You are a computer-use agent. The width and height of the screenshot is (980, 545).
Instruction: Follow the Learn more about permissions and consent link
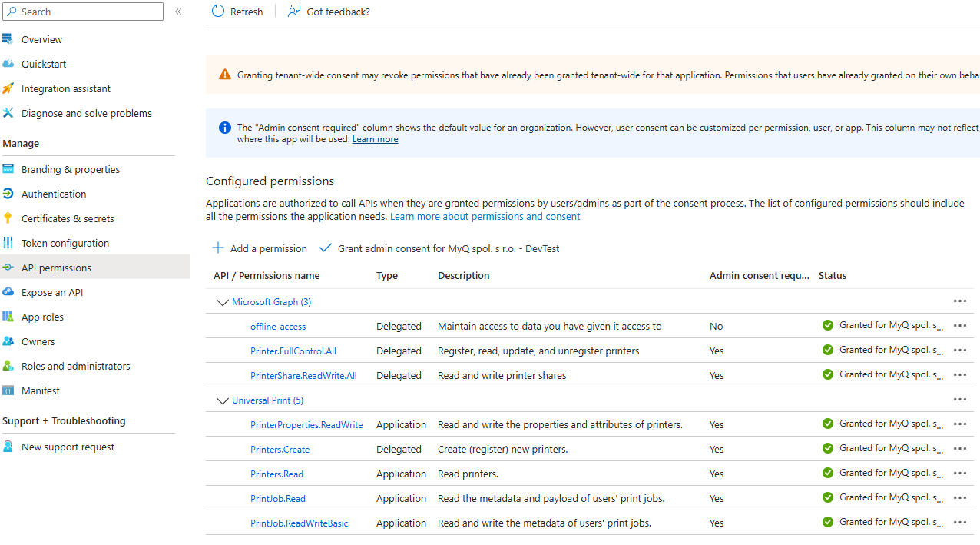(485, 217)
